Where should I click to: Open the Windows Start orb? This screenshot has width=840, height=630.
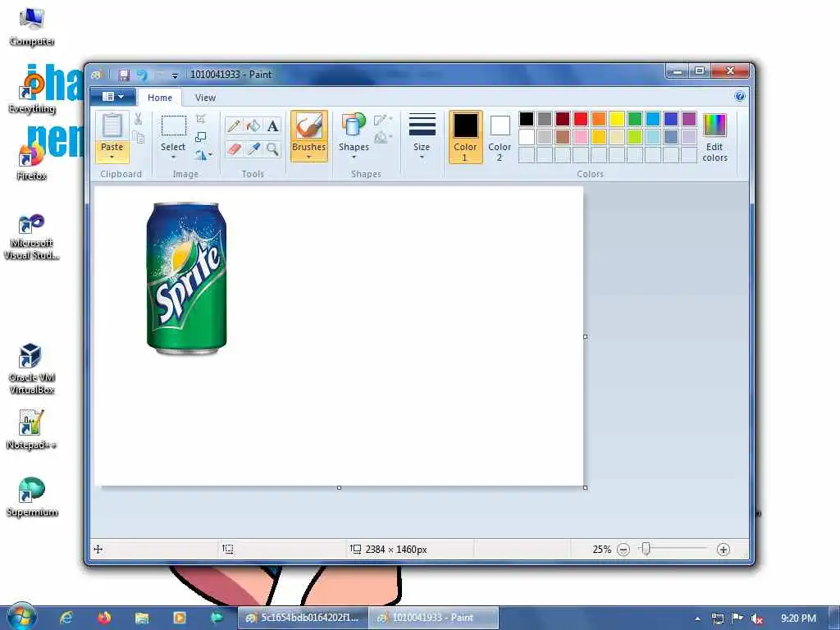[x=21, y=617]
